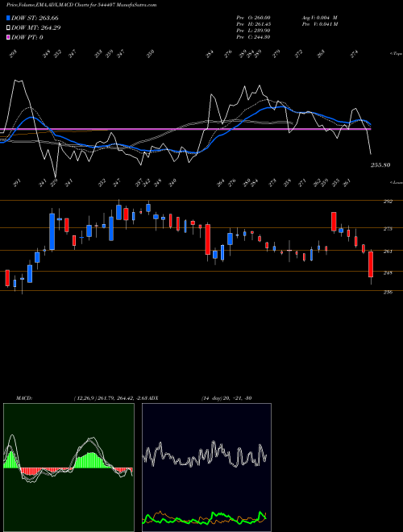Click the blue DOW ST legend swatch
403x532 pixels.
tap(9, 18)
